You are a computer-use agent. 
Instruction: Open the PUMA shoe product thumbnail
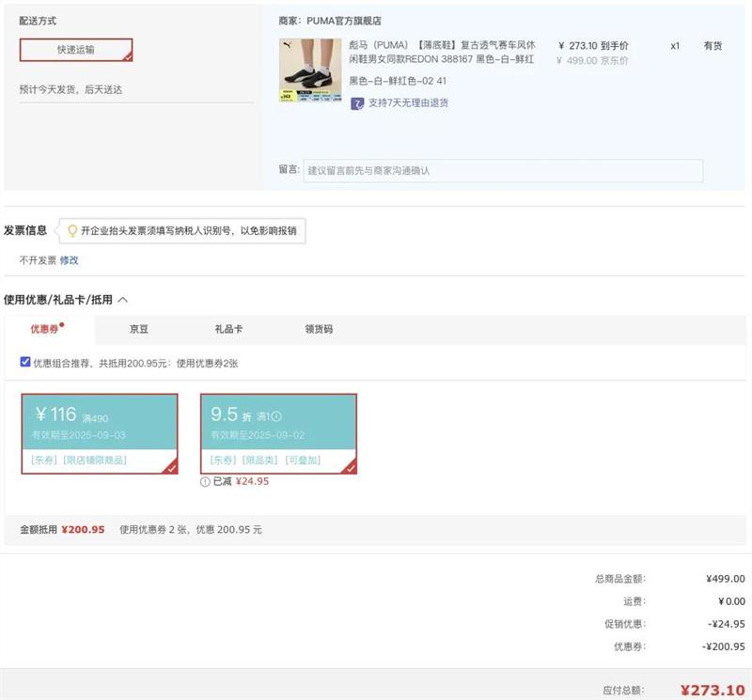tap(310, 70)
